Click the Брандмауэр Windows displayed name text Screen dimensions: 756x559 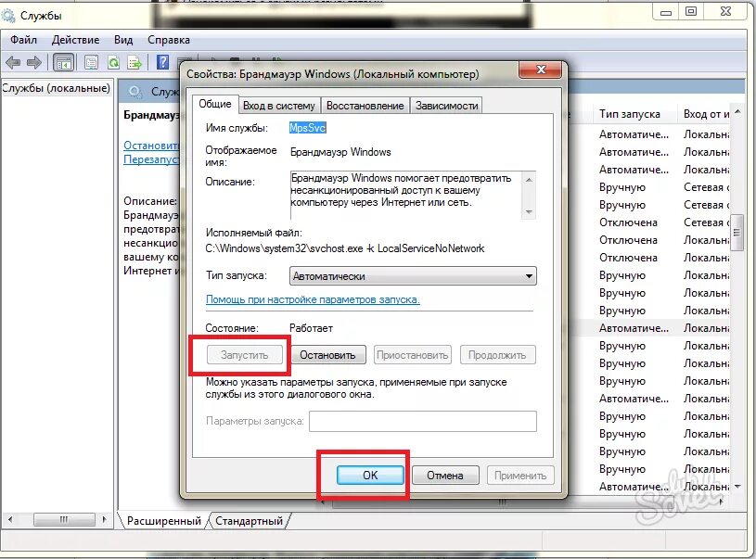(340, 152)
